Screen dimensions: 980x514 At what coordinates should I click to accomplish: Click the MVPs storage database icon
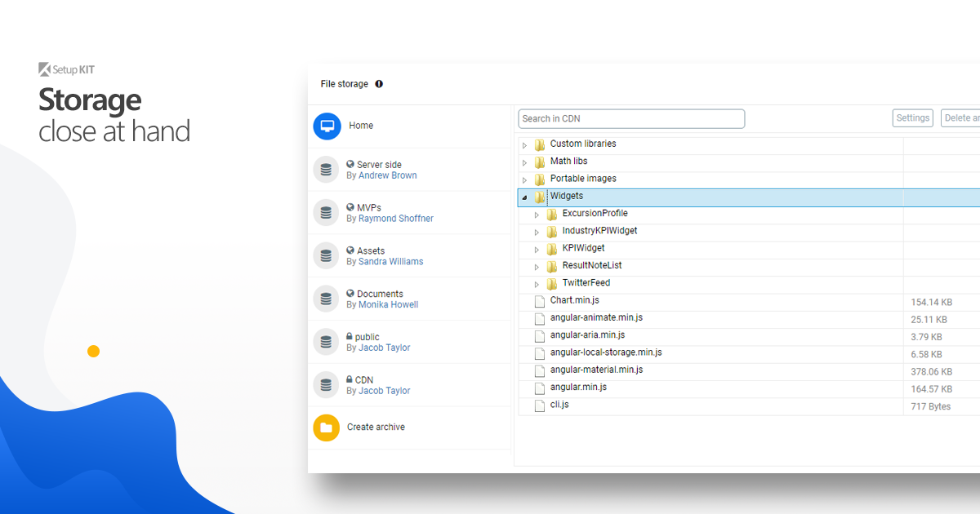coord(327,213)
